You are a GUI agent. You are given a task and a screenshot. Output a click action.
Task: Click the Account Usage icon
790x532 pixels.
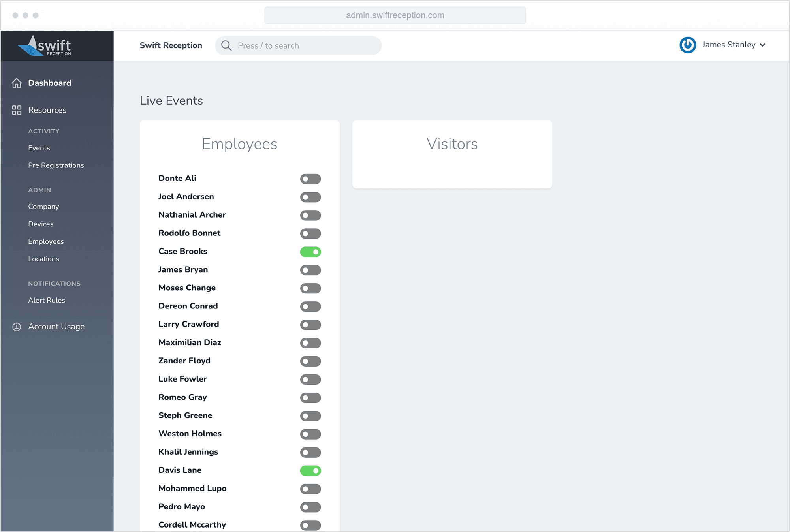pos(17,327)
